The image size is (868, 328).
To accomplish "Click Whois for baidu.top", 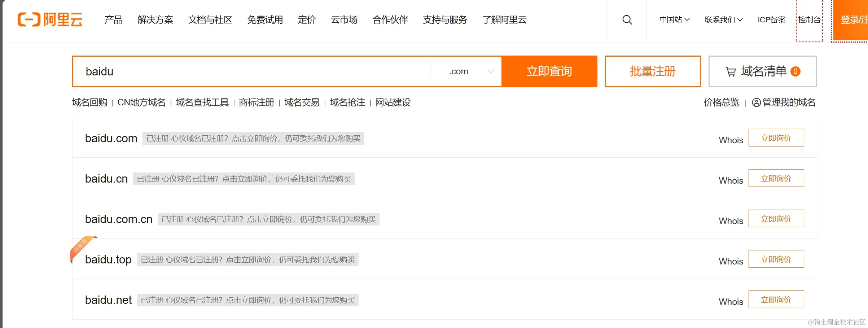I will (731, 261).
